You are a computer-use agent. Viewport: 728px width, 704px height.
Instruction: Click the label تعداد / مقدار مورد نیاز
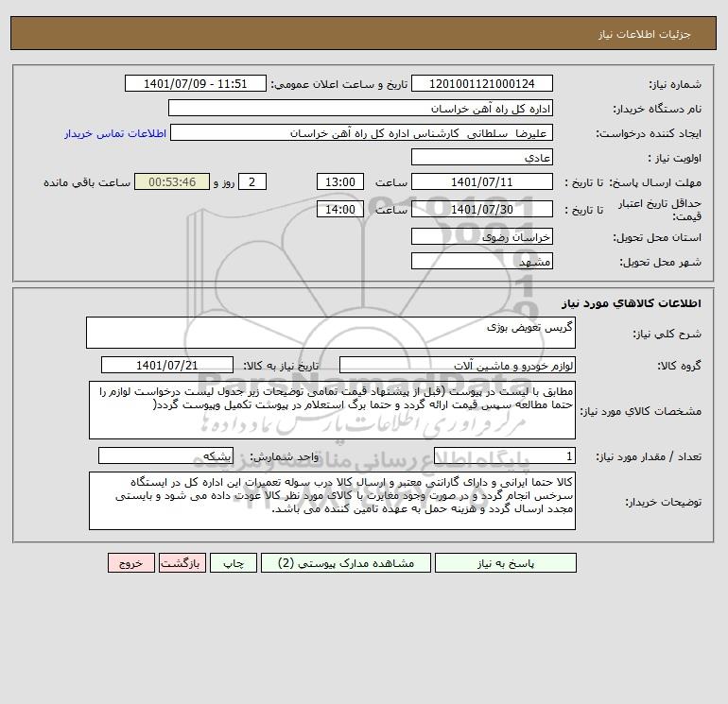[649, 456]
